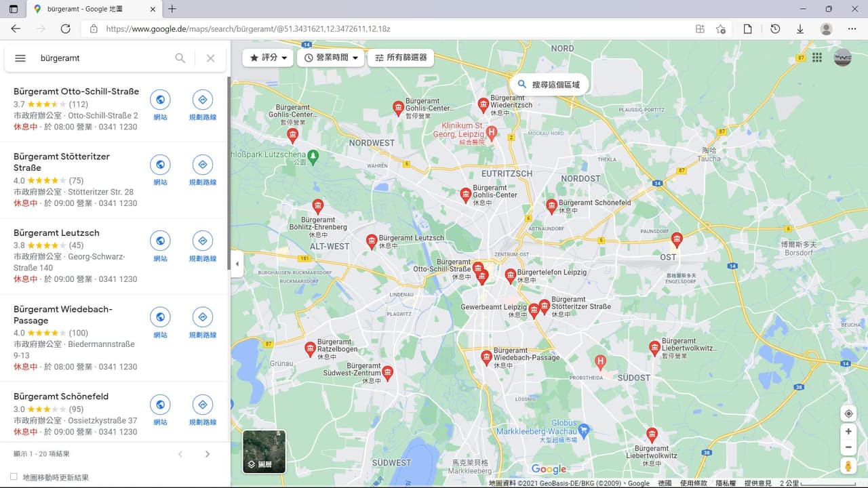
Task: Reload the Google Maps page
Action: click(65, 28)
